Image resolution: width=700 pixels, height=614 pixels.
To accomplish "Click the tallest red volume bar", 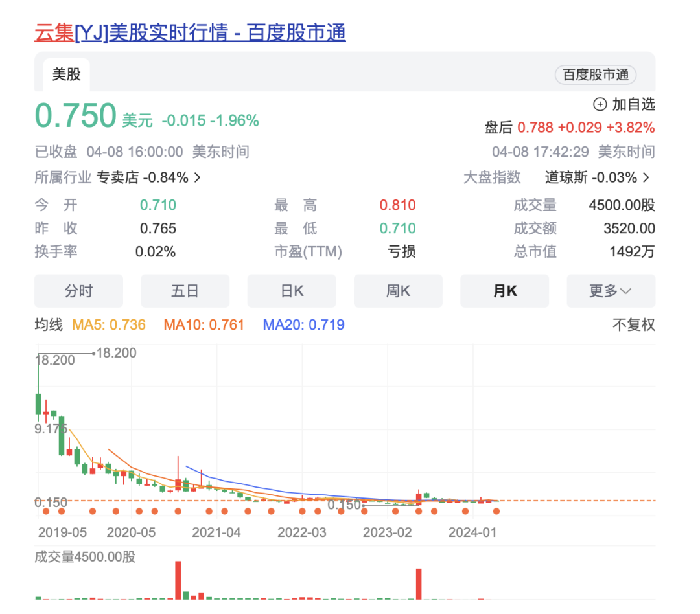I will pyautogui.click(x=177, y=580).
